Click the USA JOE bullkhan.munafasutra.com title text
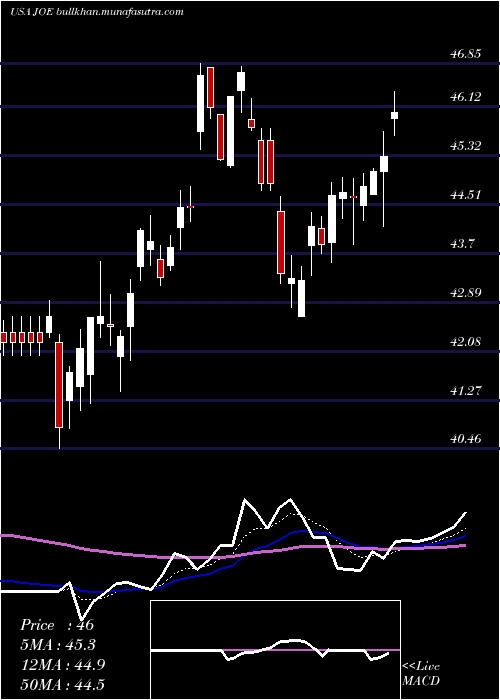 tap(97, 12)
